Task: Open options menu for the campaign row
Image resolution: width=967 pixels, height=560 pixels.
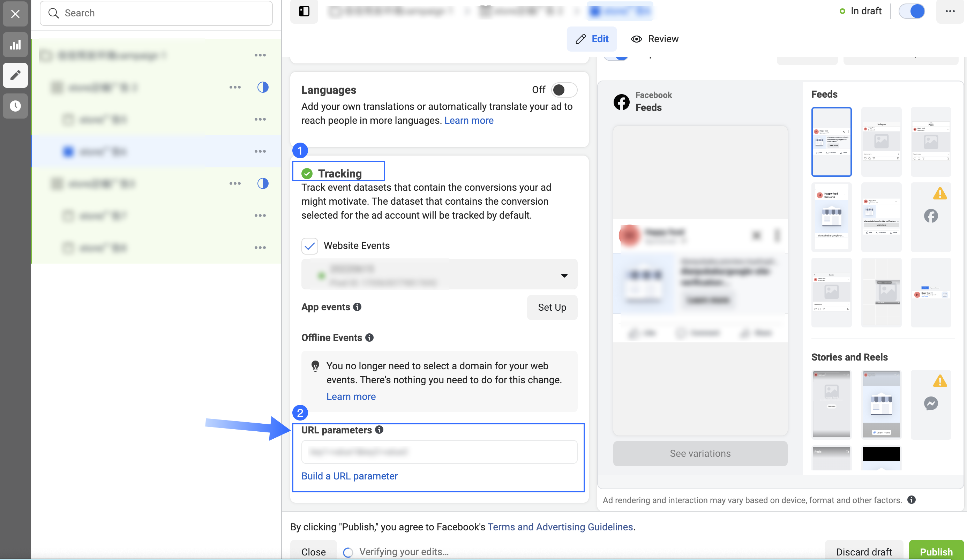Action: (x=260, y=55)
